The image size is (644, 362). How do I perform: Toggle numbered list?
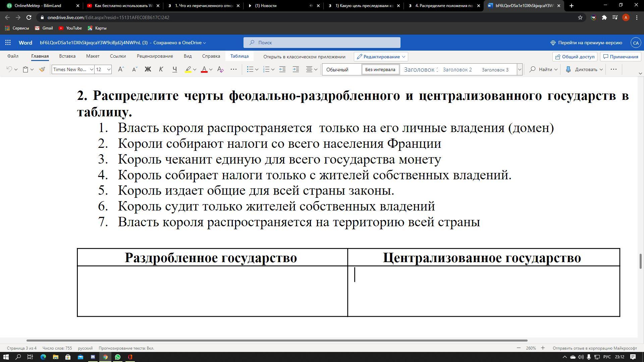point(266,69)
